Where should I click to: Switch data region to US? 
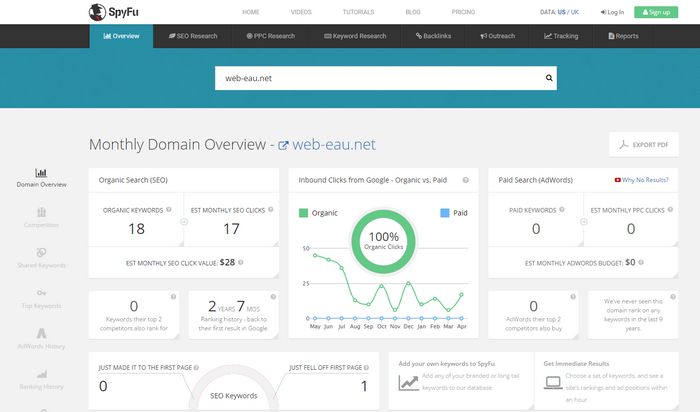[x=561, y=12]
